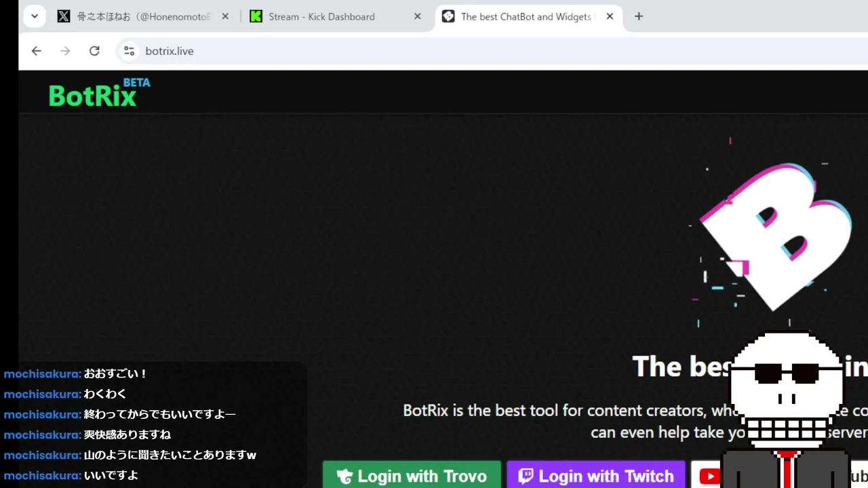Click chat message おおすごい！

tap(116, 373)
